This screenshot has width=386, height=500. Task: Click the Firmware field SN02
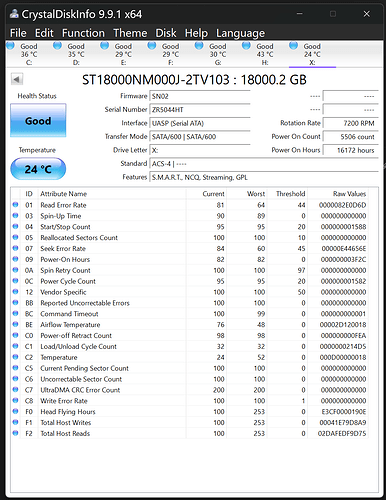coord(200,96)
